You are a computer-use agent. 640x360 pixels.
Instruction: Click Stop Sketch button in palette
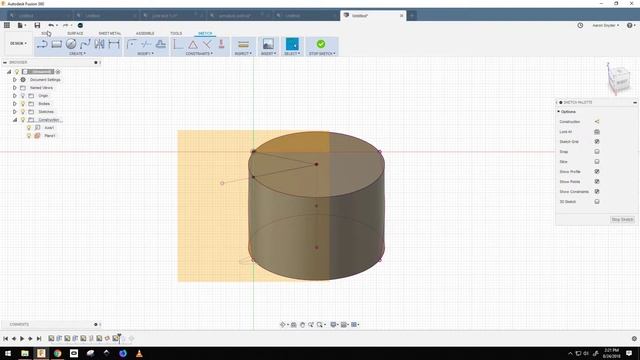tap(622, 220)
